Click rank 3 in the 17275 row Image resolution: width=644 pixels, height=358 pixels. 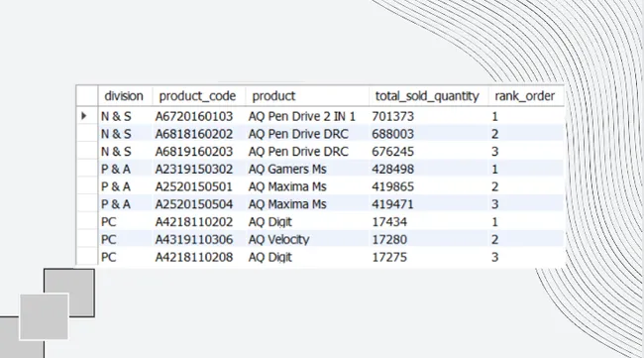click(x=495, y=257)
